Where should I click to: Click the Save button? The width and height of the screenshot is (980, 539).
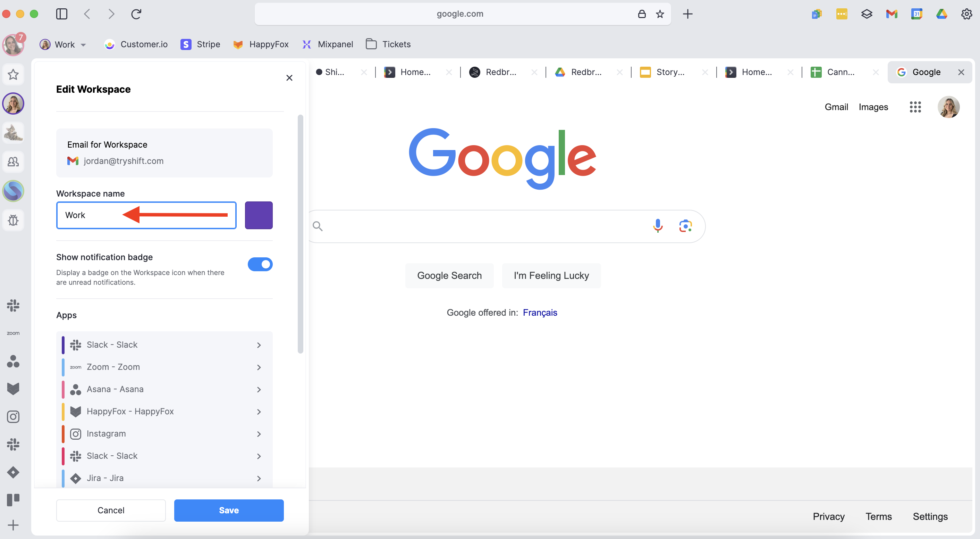pyautogui.click(x=229, y=510)
